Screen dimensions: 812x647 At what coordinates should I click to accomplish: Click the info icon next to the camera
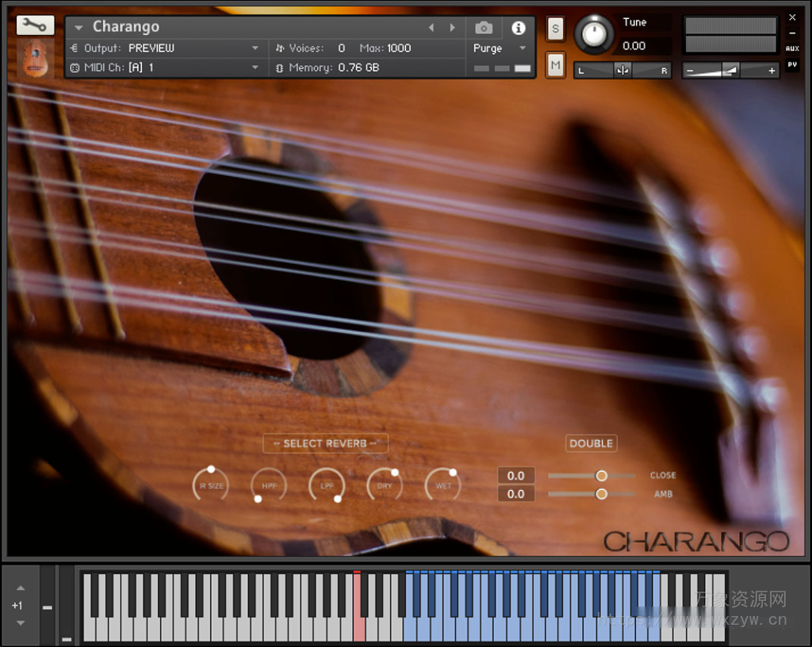(518, 26)
